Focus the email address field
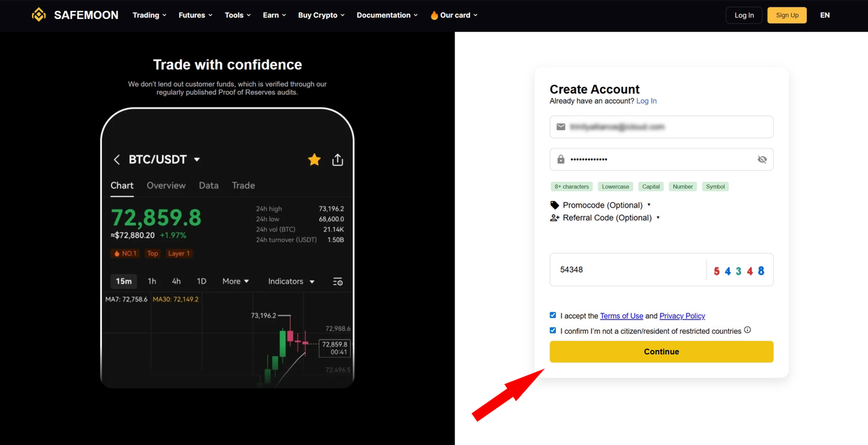Viewport: 868px width, 445px height. (x=661, y=127)
